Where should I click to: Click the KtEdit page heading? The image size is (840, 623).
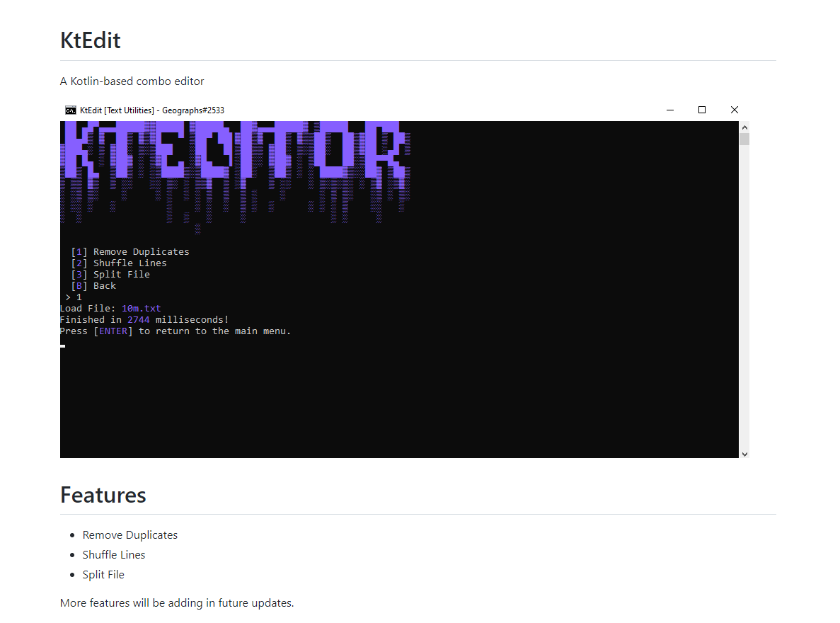coord(91,40)
